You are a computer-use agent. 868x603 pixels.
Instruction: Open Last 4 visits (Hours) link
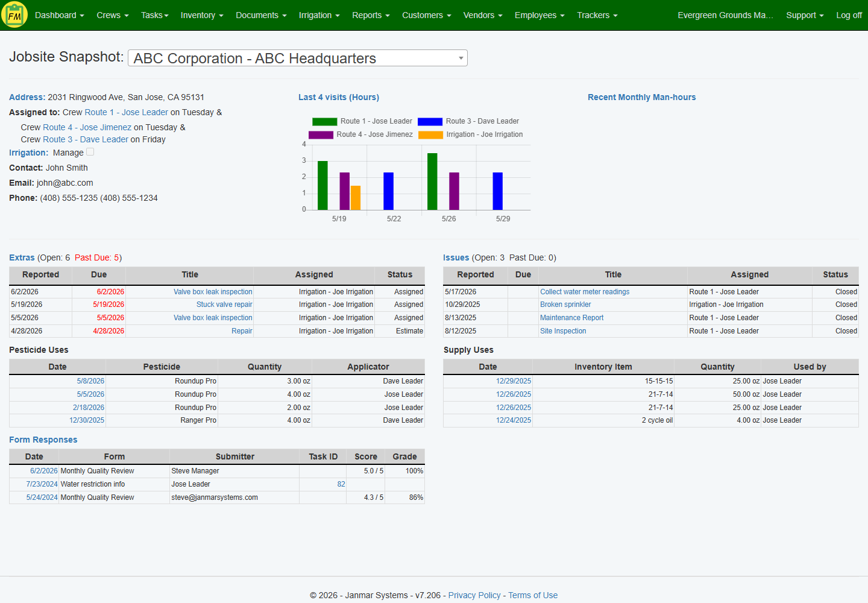(x=339, y=97)
